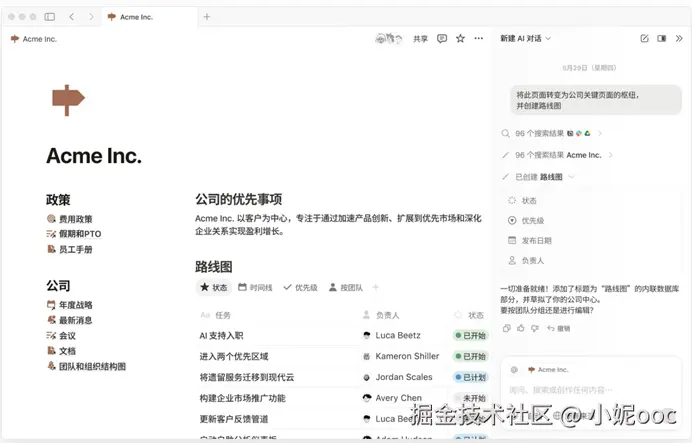Click the 已开始 status for AI 支持入职
Screen dimensions: 692x443
(x=470, y=335)
